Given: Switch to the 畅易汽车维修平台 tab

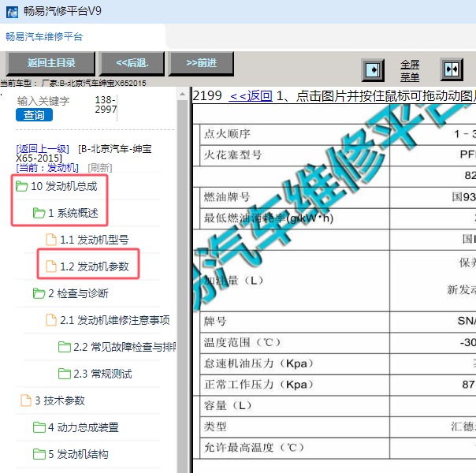Looking at the screenshot, I should coord(44,37).
